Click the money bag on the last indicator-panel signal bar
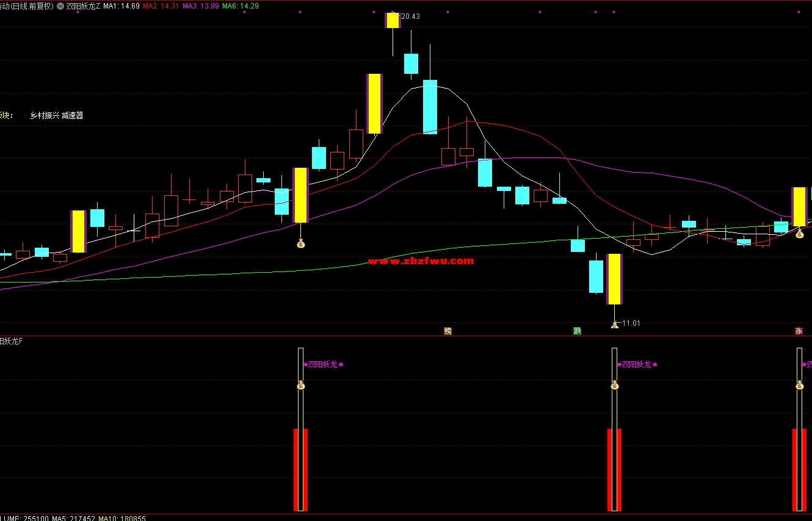 [x=800, y=386]
